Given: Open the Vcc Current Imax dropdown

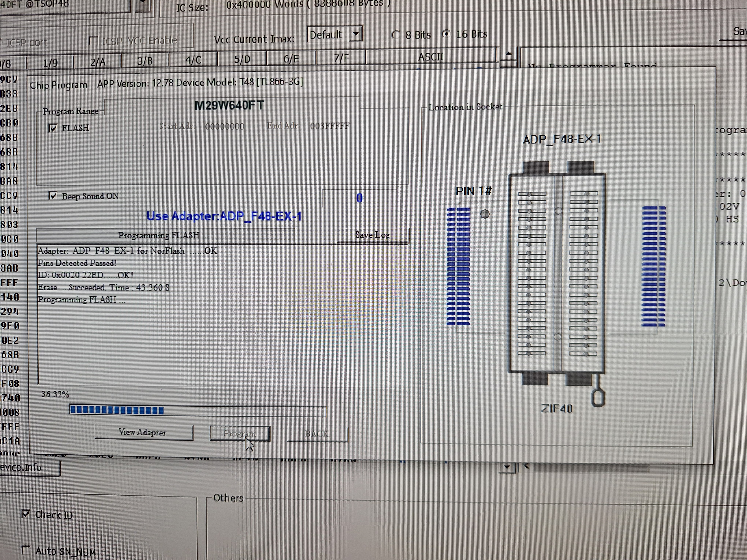Looking at the screenshot, I should 355,34.
